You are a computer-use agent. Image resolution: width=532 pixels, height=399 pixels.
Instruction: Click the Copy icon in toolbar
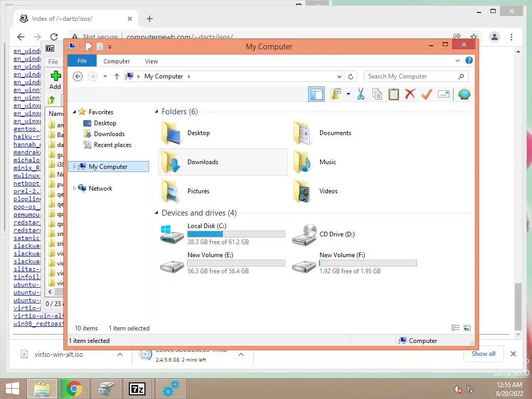coord(377,94)
